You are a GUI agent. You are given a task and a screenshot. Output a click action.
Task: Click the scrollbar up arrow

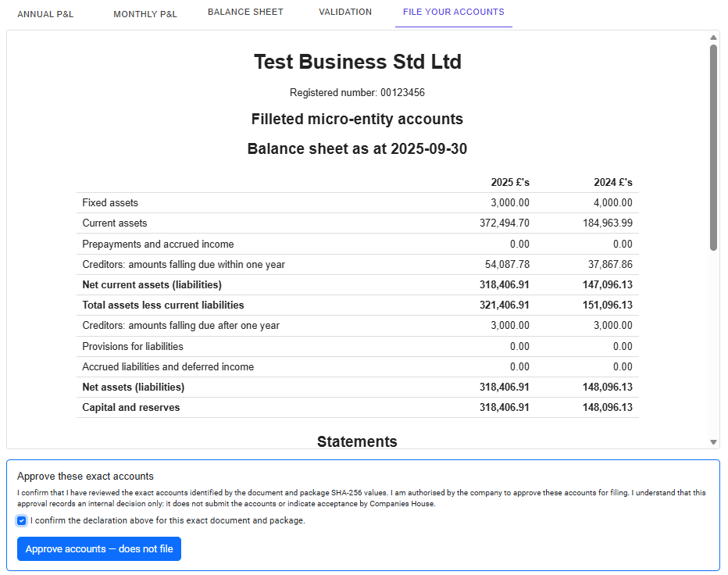click(714, 37)
